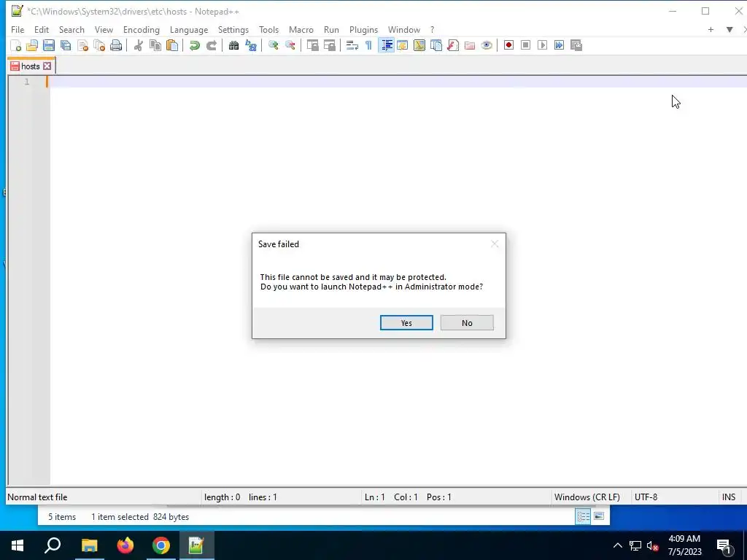
Task: Click the Close document toolbar icon
Action: tap(82, 45)
